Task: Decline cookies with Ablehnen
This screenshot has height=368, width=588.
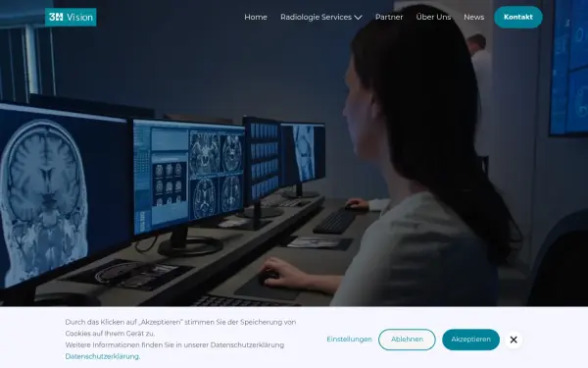Action: (x=407, y=340)
